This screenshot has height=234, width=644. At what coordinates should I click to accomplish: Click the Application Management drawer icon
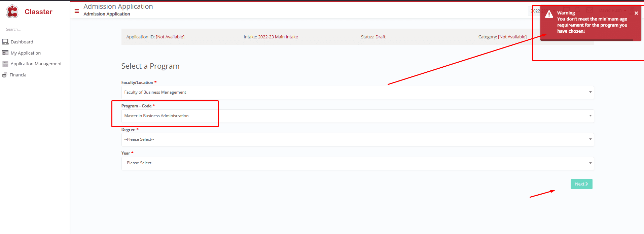pos(5,64)
